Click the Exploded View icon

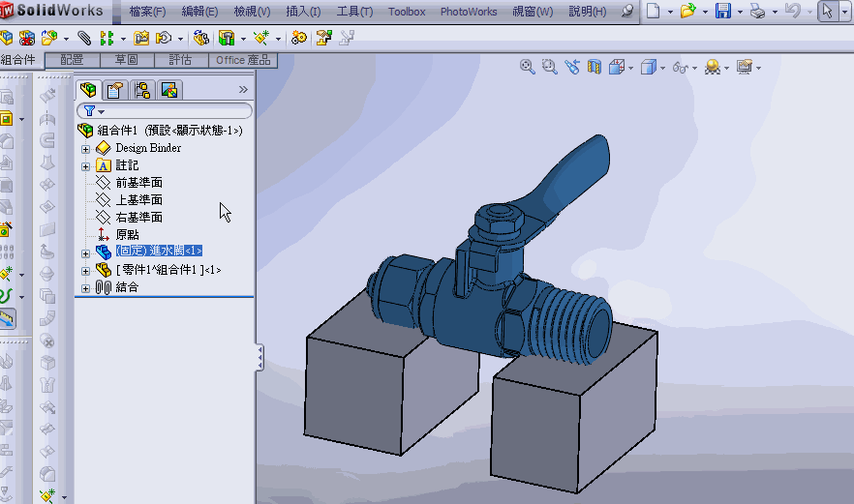[x=324, y=38]
